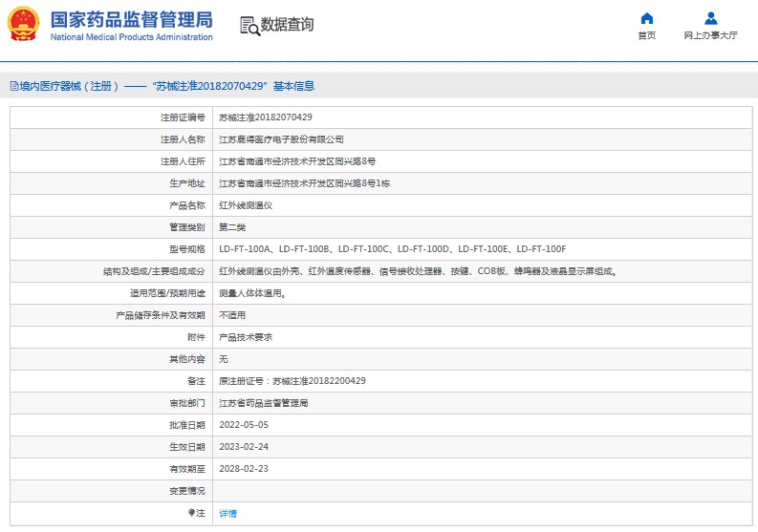The image size is (758, 532).
Task: Click the 批准日期 label
Action: coord(187,425)
